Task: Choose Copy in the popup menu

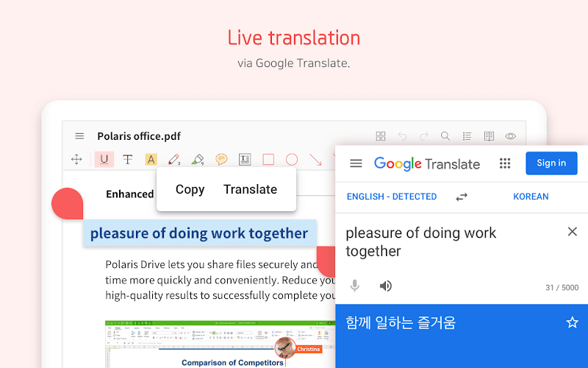Action: [190, 189]
